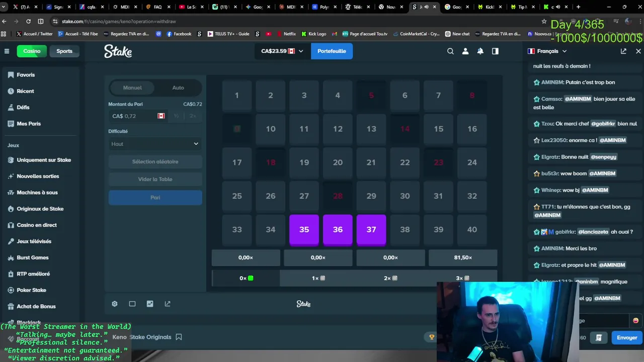Screen dimensions: 644x362
Task: Click Sélection aléatoire button
Action: 155,162
